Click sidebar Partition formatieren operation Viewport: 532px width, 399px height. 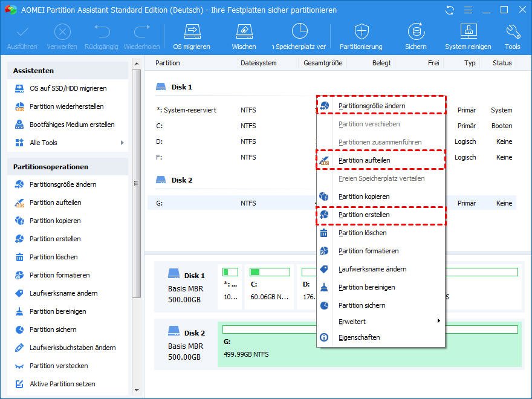click(60, 275)
